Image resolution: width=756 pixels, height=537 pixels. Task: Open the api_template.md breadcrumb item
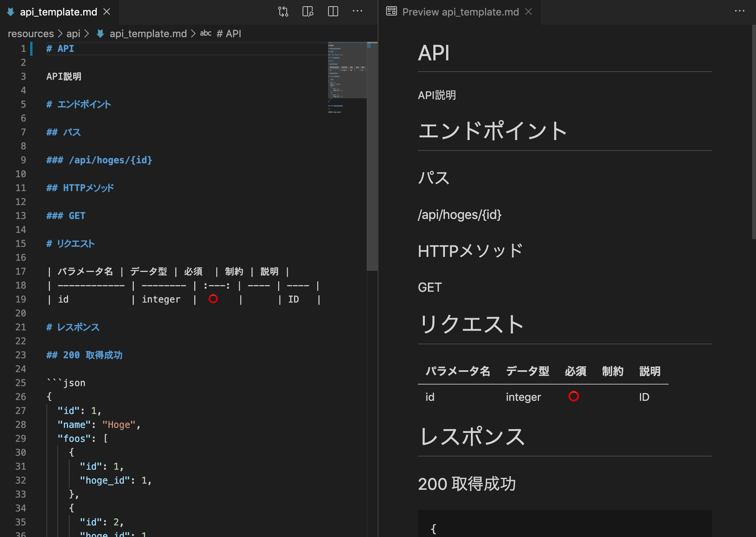point(148,34)
